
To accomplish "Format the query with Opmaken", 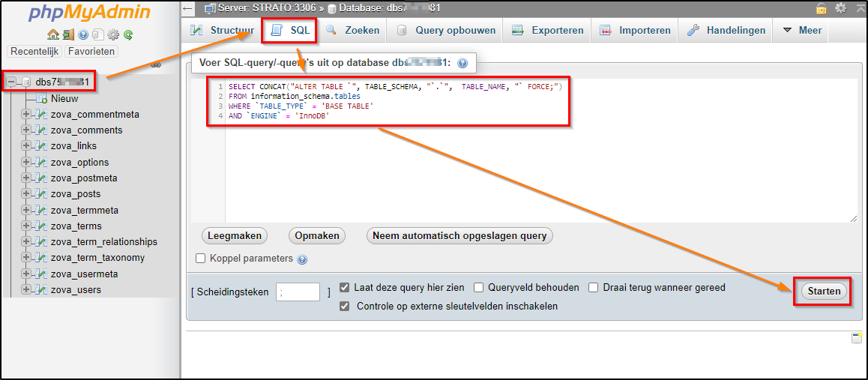I will 316,235.
